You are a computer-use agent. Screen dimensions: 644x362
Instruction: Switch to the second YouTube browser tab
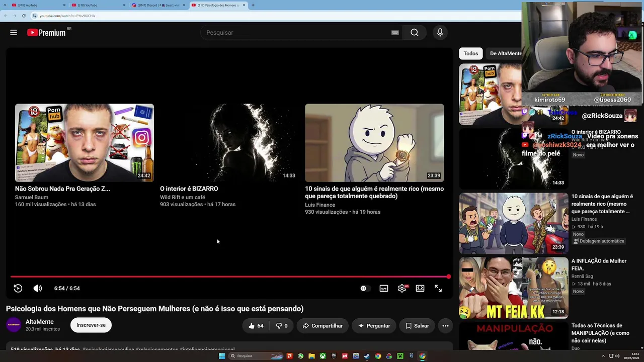[x=99, y=5]
